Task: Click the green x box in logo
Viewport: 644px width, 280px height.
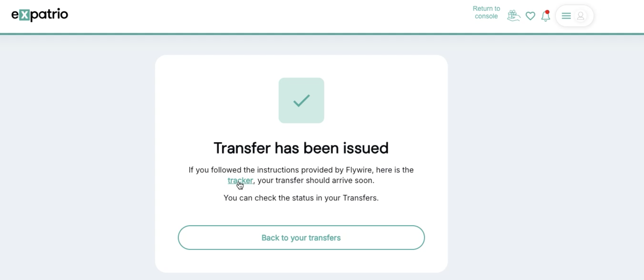Action: click(24, 15)
